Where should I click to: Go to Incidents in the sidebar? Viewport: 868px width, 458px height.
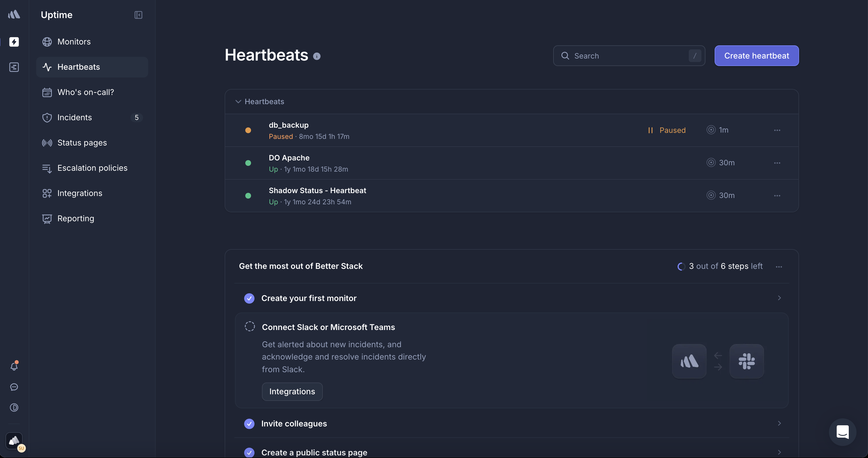[74, 118]
